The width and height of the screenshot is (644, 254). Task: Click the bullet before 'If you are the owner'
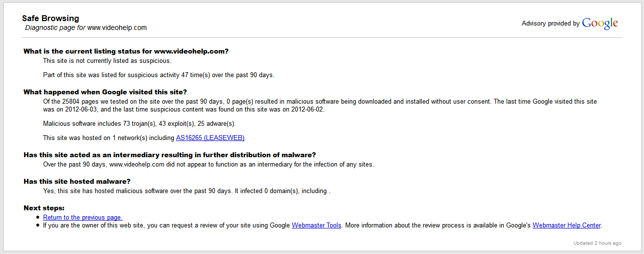(x=38, y=226)
